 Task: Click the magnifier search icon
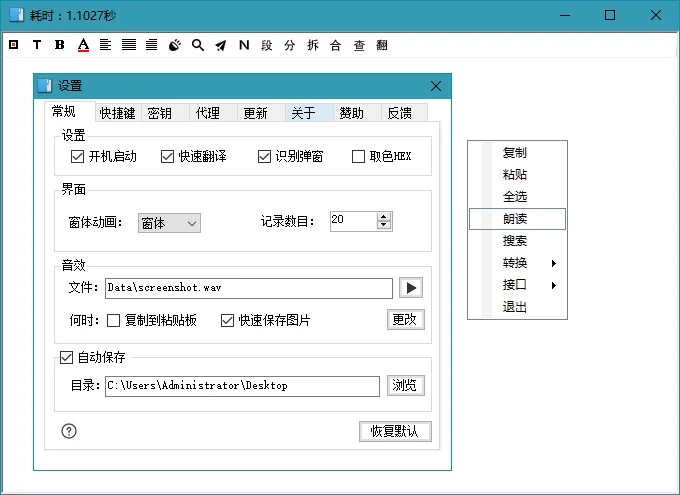tap(198, 45)
